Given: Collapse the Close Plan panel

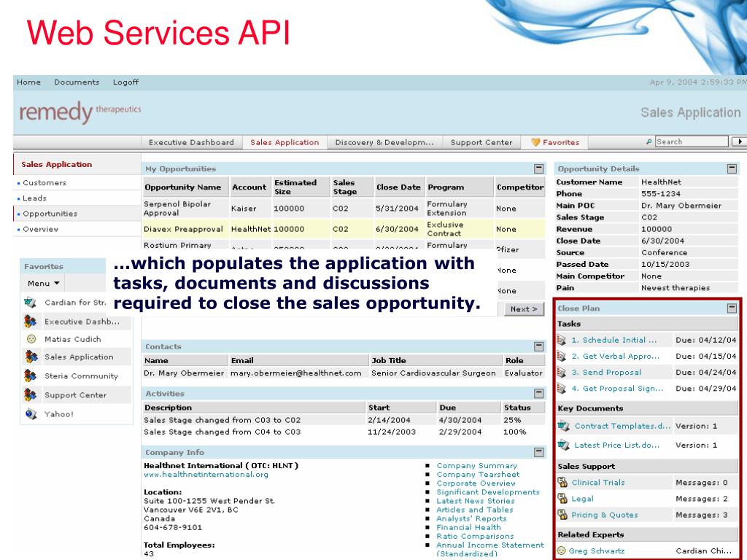Looking at the screenshot, I should [732, 308].
